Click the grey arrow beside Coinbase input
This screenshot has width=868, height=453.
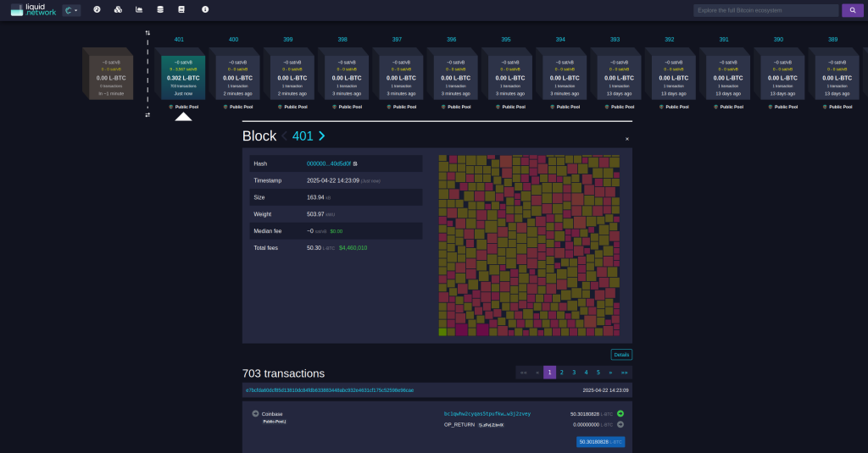255,414
